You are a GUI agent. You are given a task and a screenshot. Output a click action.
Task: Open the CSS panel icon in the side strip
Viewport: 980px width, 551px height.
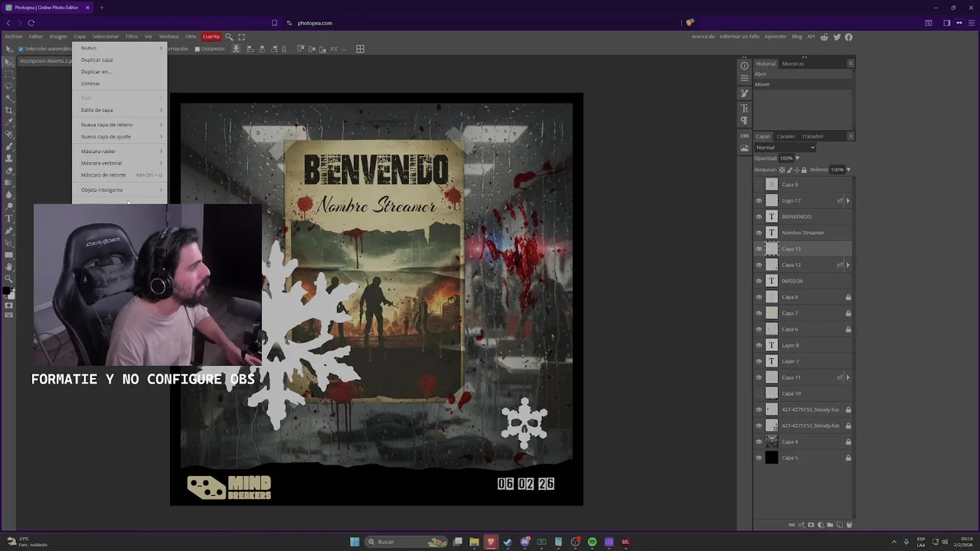(744, 135)
